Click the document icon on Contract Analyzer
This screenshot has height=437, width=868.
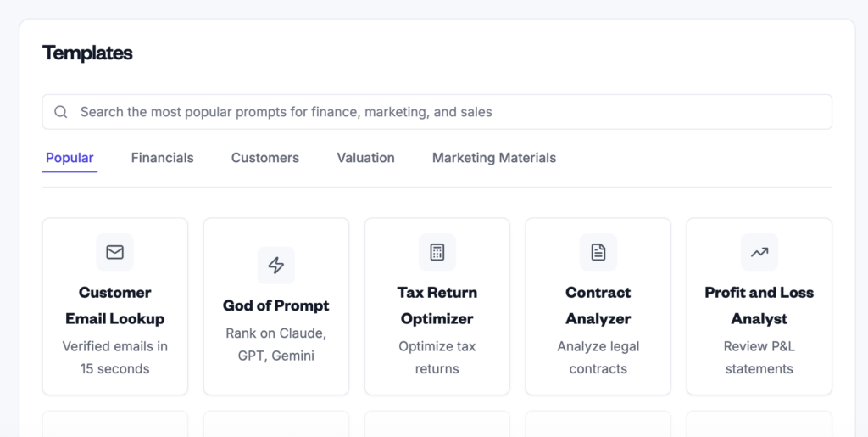click(x=598, y=252)
